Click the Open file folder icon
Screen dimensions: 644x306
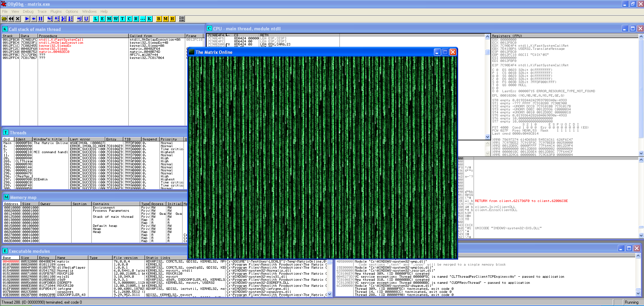click(x=4, y=19)
